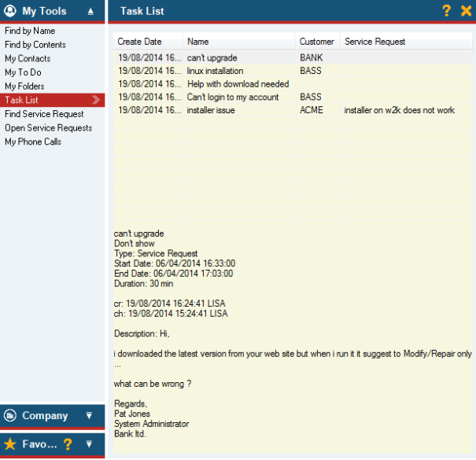
Task: Close the Task List panel with X
Action: 466,11
